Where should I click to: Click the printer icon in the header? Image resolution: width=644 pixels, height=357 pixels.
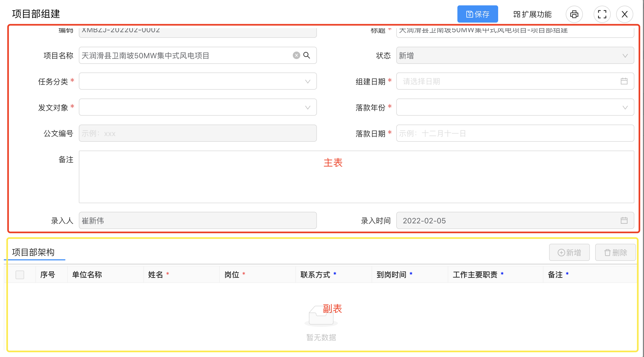point(574,14)
